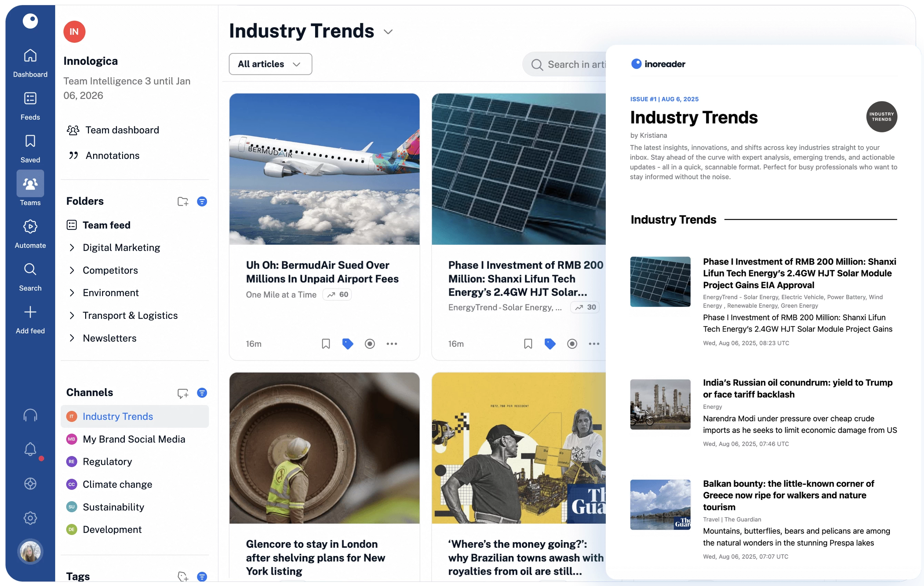Viewport: 924px width, 586px height.
Task: Open more options on BermudAir article
Action: pyautogui.click(x=392, y=343)
